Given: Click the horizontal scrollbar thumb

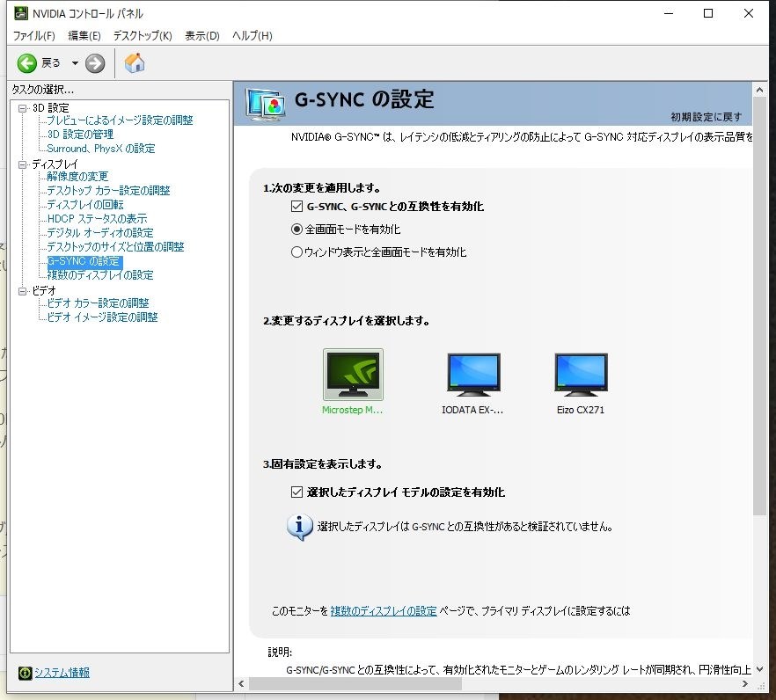Looking at the screenshot, I should point(355,684).
